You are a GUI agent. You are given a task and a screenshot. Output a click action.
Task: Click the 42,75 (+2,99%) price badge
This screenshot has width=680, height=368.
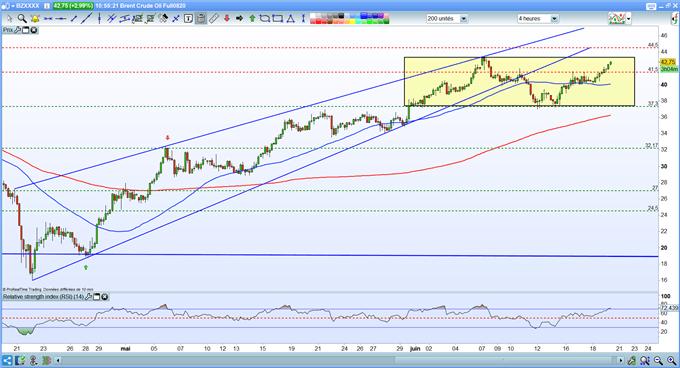click(73, 6)
